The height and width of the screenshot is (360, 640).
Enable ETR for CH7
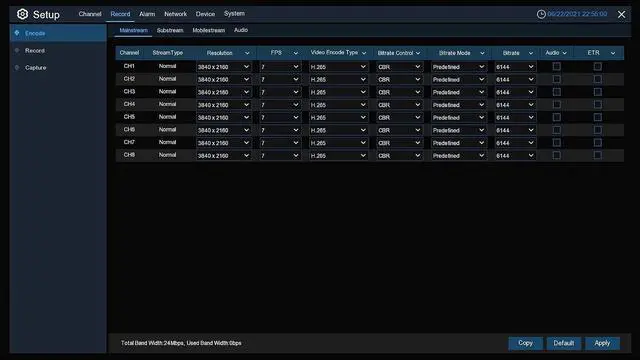[598, 142]
